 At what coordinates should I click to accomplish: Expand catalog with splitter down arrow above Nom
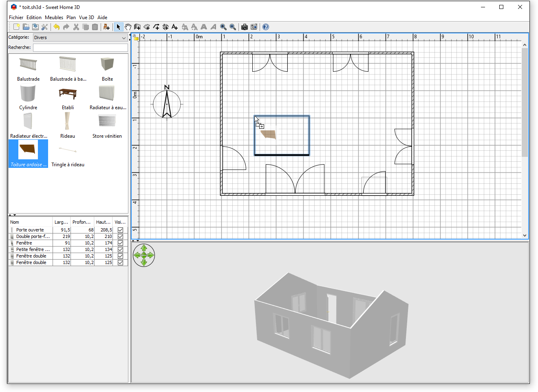tap(15, 215)
